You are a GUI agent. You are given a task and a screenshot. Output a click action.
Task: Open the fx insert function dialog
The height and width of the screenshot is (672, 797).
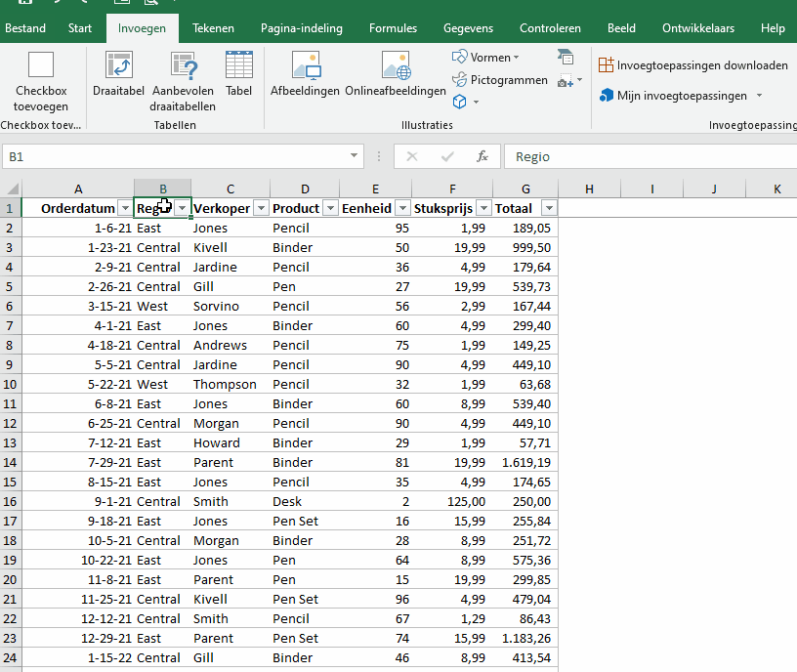tap(482, 156)
